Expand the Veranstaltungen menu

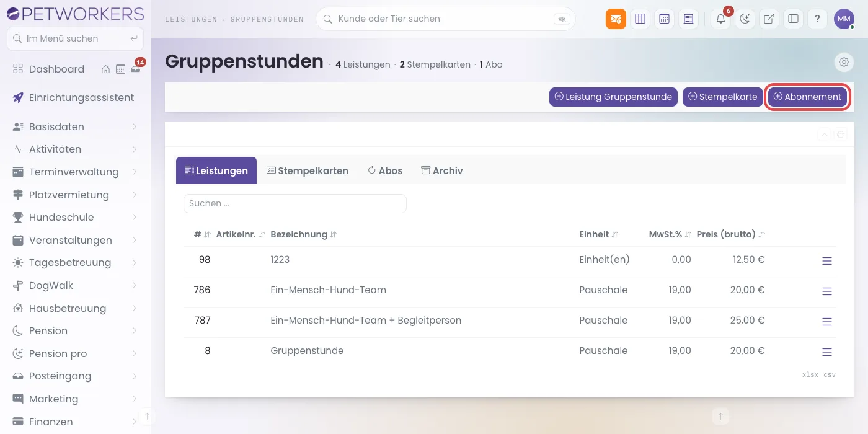tap(75, 240)
